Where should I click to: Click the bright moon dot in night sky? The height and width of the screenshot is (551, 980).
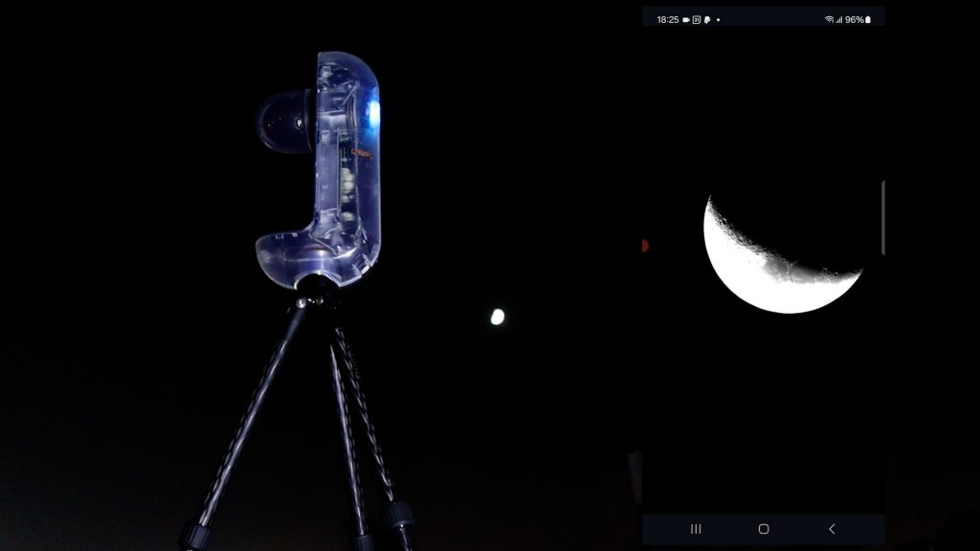[497, 317]
